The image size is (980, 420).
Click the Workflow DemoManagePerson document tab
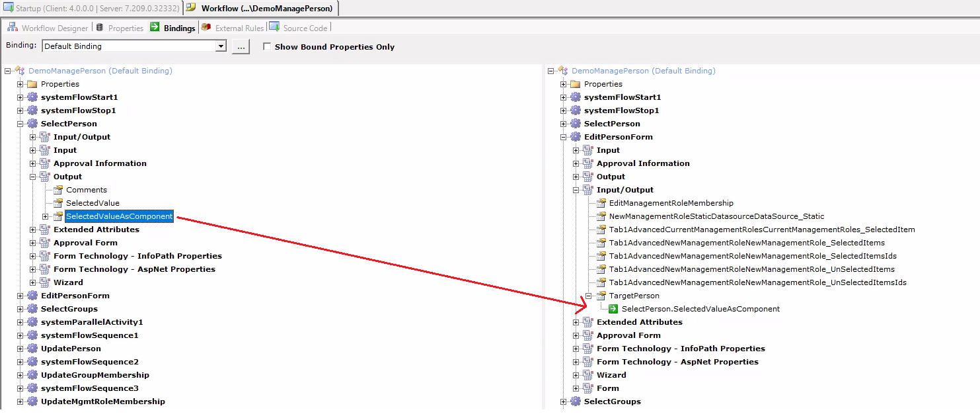[x=261, y=8]
